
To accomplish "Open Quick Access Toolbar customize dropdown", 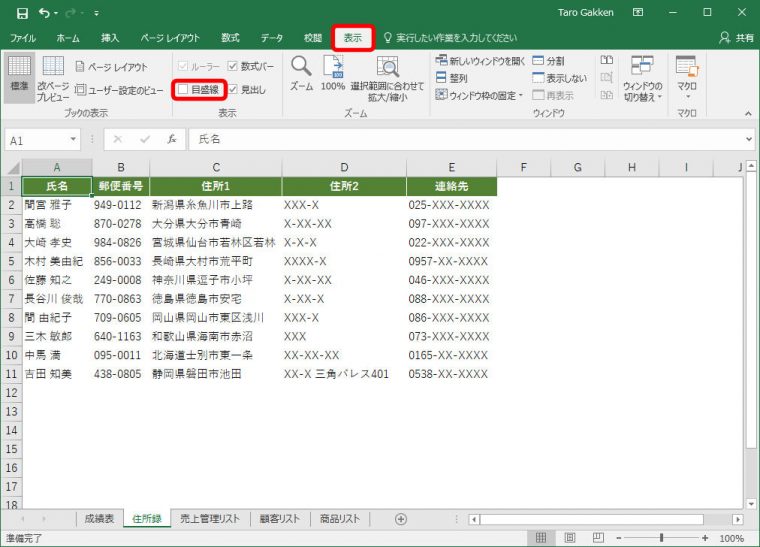I will [96, 14].
